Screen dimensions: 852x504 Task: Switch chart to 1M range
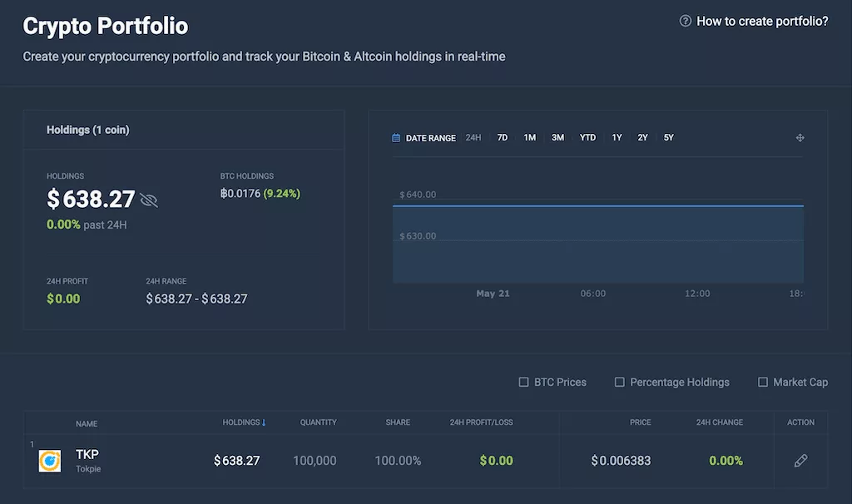click(x=530, y=137)
